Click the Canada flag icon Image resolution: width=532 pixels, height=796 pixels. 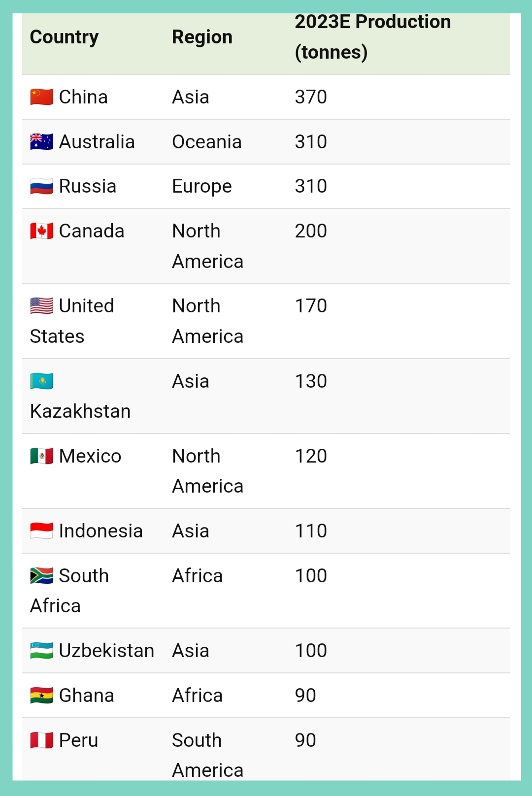[41, 231]
